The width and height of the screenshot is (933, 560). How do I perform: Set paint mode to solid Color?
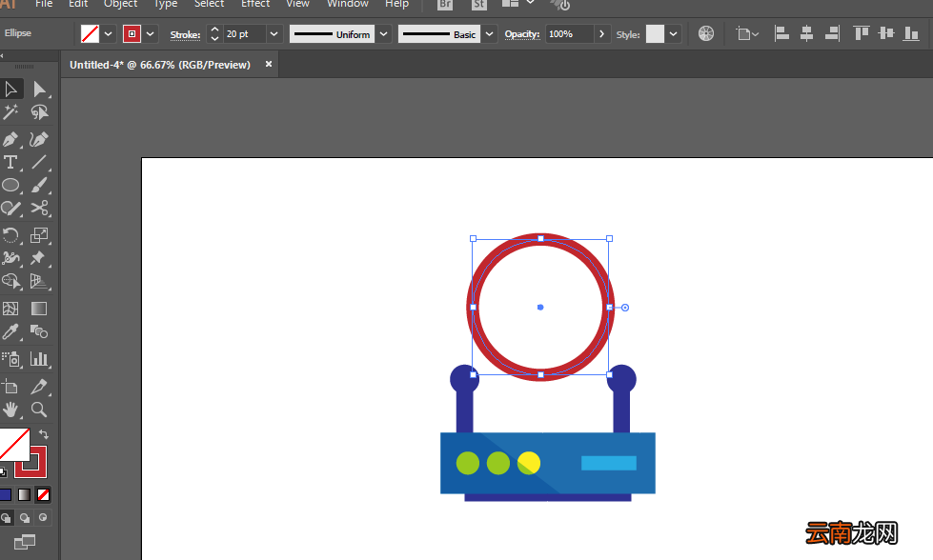click(x=6, y=494)
